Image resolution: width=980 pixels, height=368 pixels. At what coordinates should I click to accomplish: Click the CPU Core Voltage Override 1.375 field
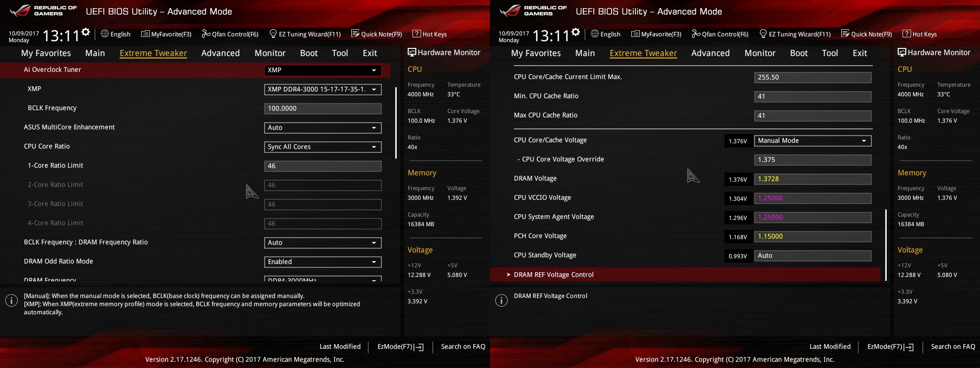point(813,160)
